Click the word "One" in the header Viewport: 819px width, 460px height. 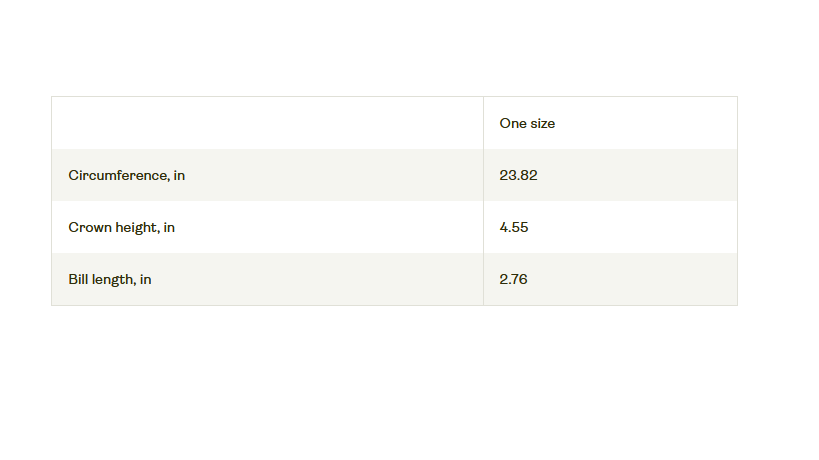pos(512,123)
